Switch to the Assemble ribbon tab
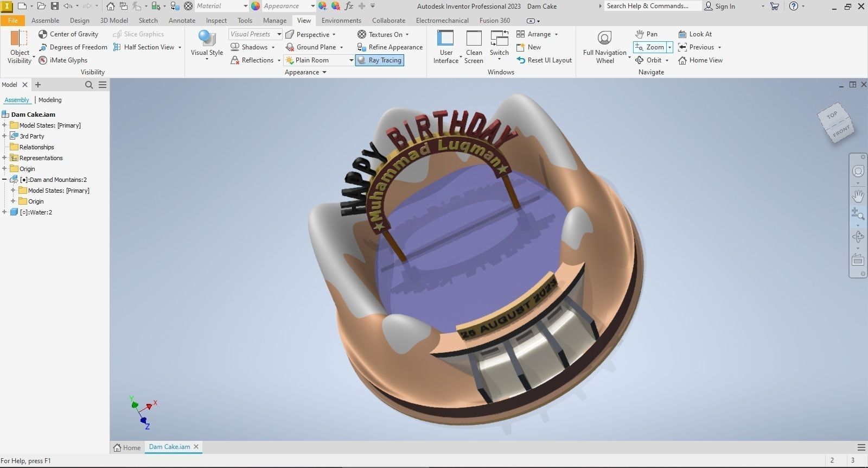Image resolution: width=868 pixels, height=468 pixels. [45, 21]
